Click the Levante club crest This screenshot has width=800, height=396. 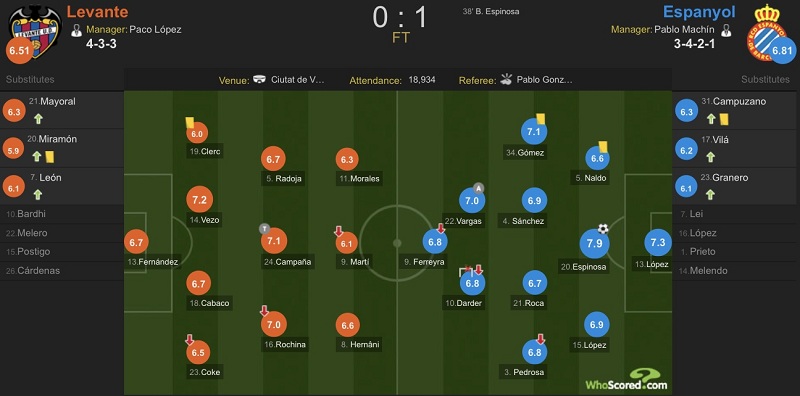35,31
